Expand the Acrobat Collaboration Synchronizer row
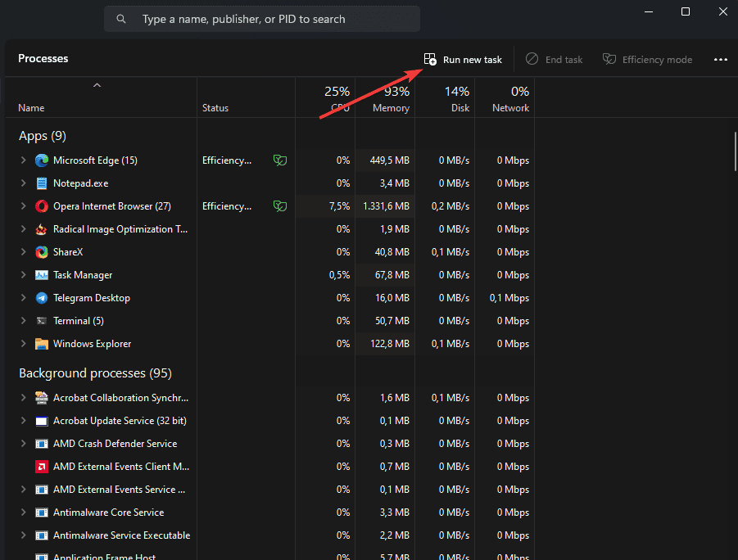The image size is (738, 560). tap(23, 398)
